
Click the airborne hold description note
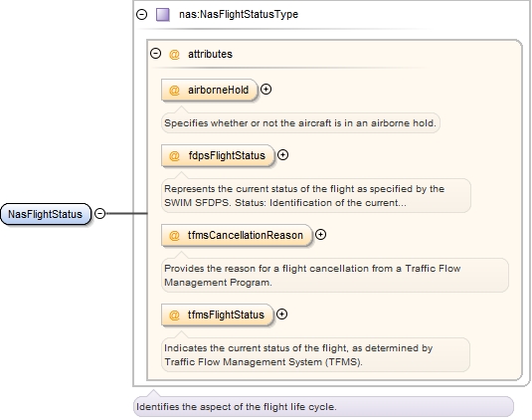(x=300, y=122)
